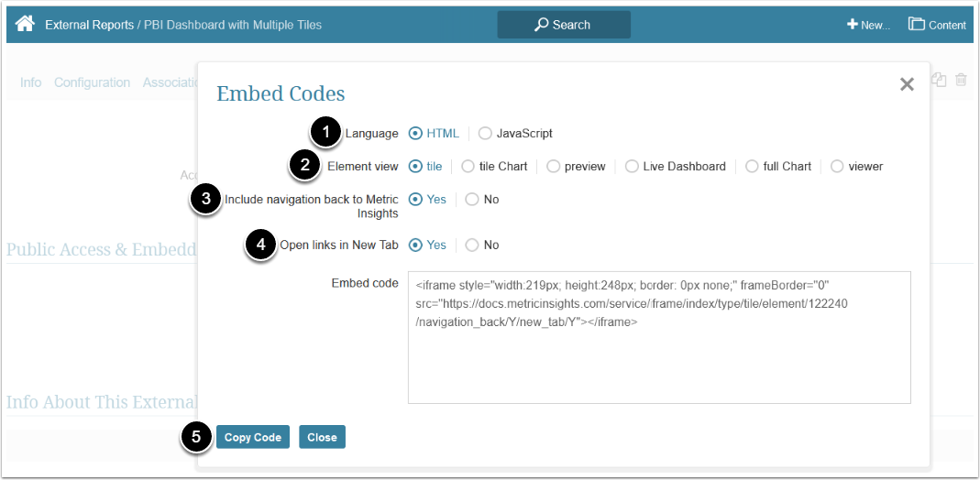The image size is (980, 480).
Task: Select JavaScript as the embed language
Action: [x=485, y=133]
